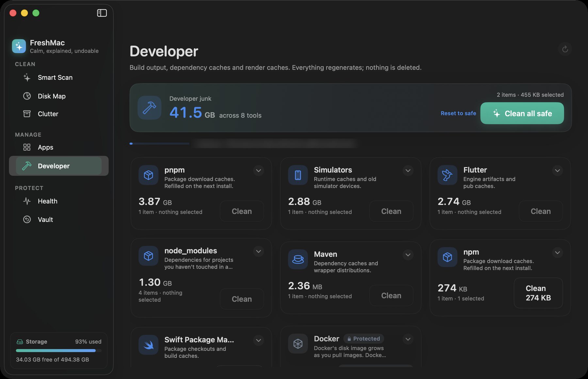Click the Reset to safe link

tap(458, 113)
